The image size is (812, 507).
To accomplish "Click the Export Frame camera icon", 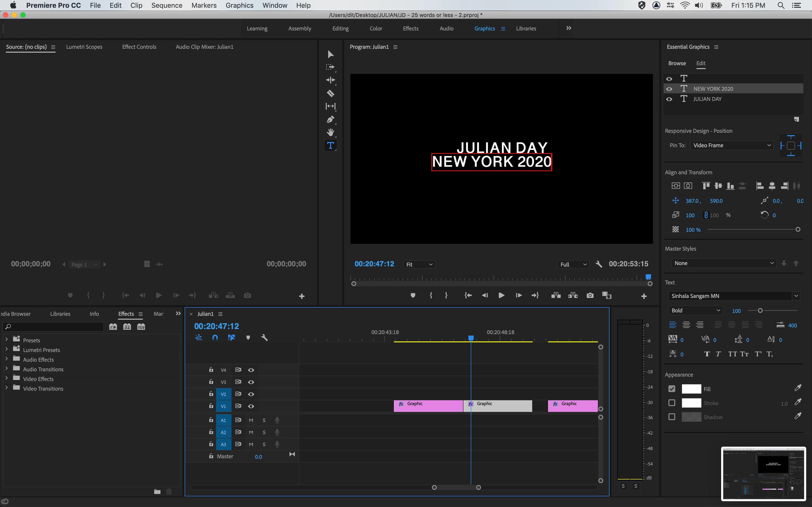I will coord(590,296).
